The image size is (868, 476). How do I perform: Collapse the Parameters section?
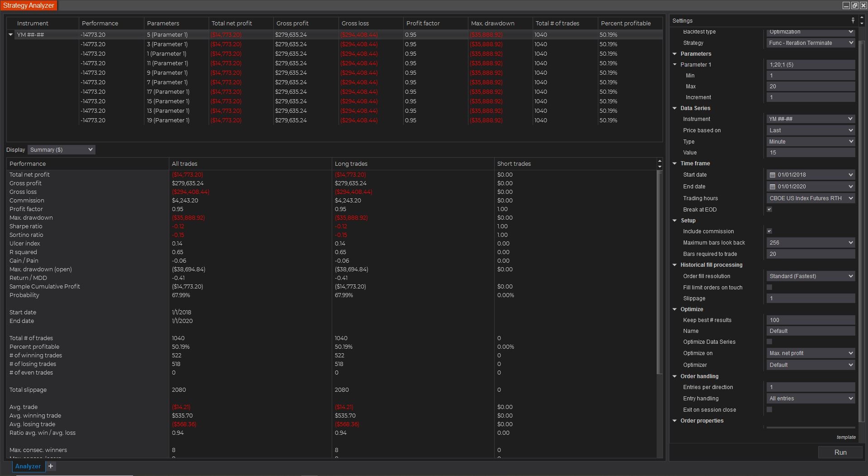(675, 54)
